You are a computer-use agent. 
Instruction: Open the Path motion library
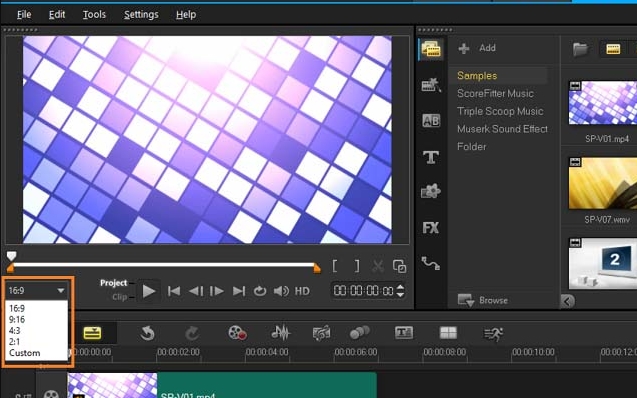(431, 264)
